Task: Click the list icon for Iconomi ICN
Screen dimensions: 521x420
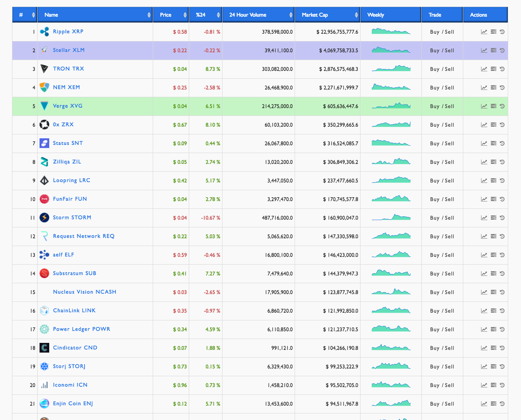Action: pos(493,385)
